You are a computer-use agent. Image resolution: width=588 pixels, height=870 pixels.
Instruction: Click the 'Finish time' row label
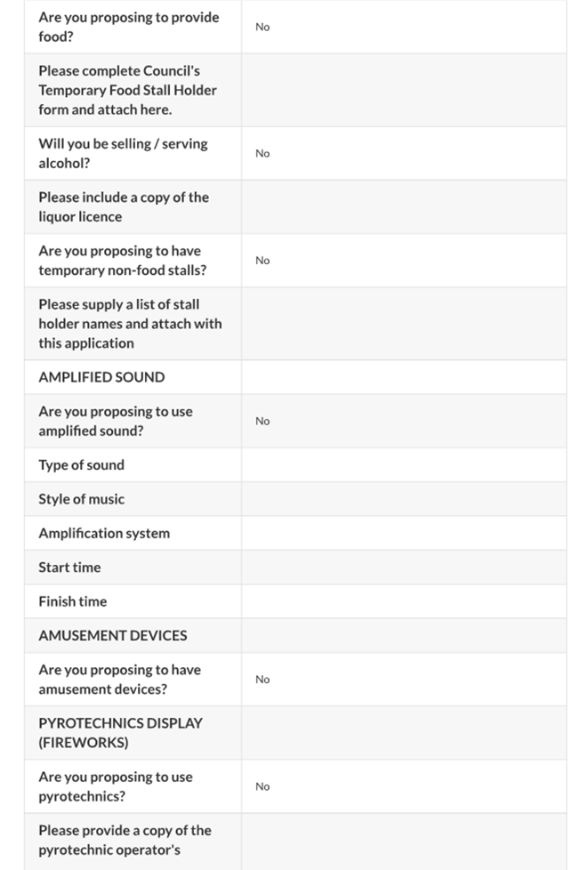coord(72,601)
